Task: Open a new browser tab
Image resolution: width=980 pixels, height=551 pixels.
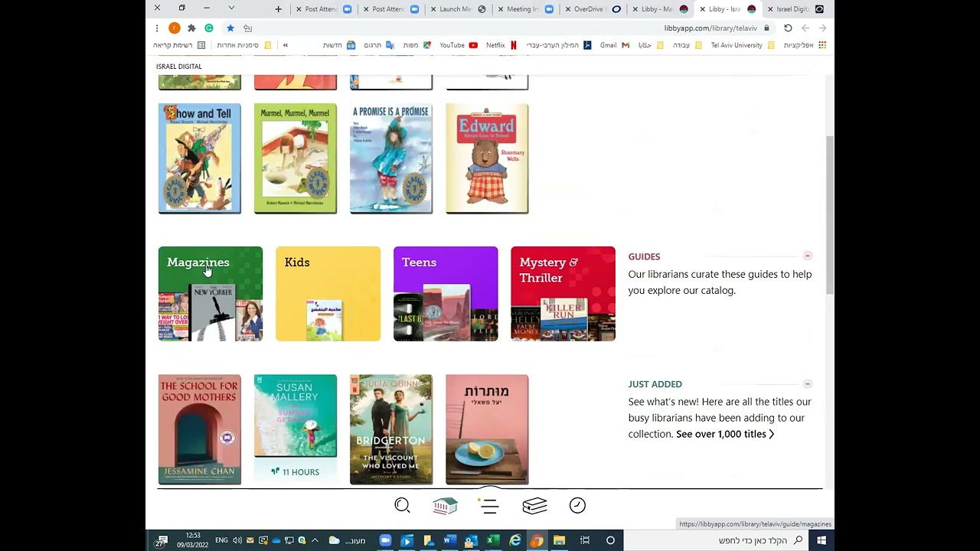Action: [278, 9]
